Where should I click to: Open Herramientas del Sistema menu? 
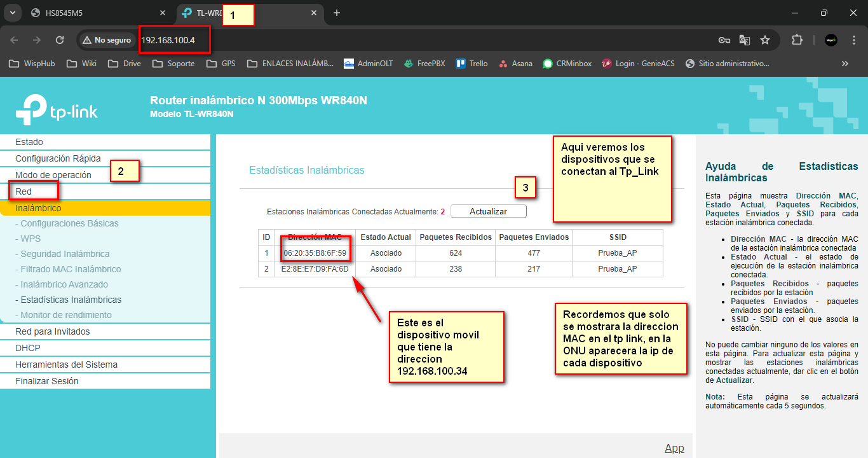(66, 364)
